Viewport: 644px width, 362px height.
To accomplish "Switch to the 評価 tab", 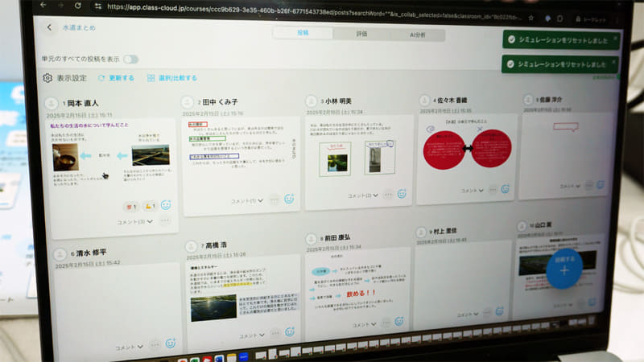I will [x=361, y=34].
